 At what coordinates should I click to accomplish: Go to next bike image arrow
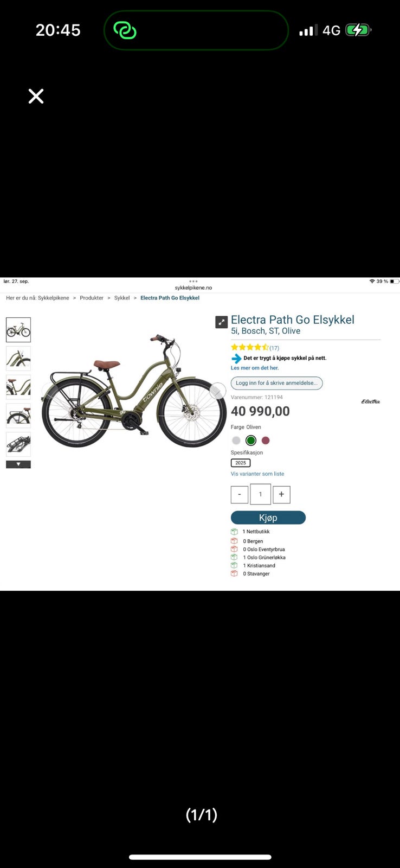click(217, 391)
